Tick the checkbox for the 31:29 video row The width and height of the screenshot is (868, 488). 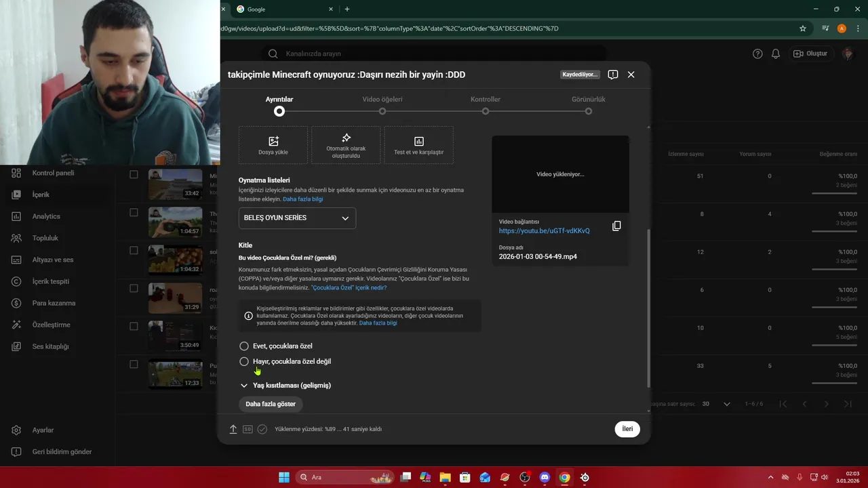pos(134,288)
